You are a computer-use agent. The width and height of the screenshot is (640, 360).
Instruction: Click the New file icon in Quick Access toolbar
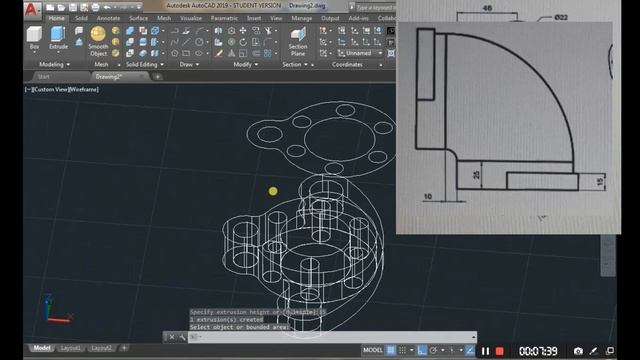[x=50, y=7]
